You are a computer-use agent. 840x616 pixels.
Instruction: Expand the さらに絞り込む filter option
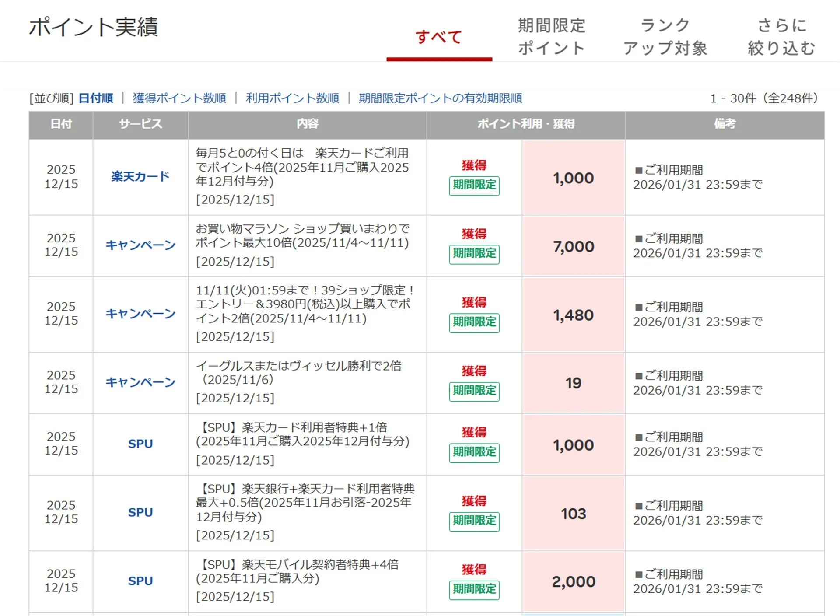click(781, 37)
